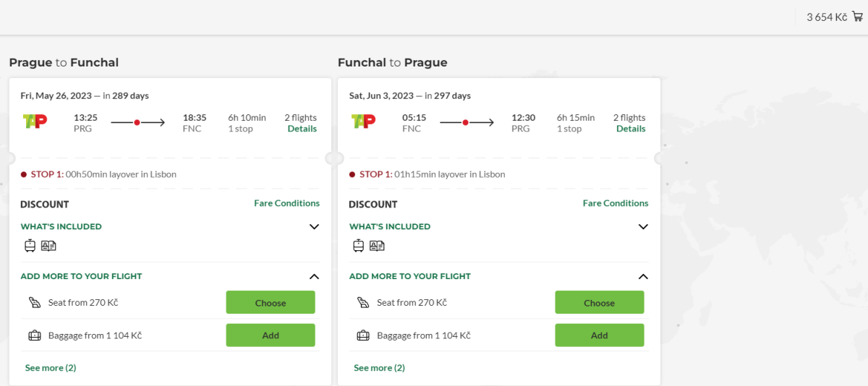Add baggage to the return flight

coord(599,335)
